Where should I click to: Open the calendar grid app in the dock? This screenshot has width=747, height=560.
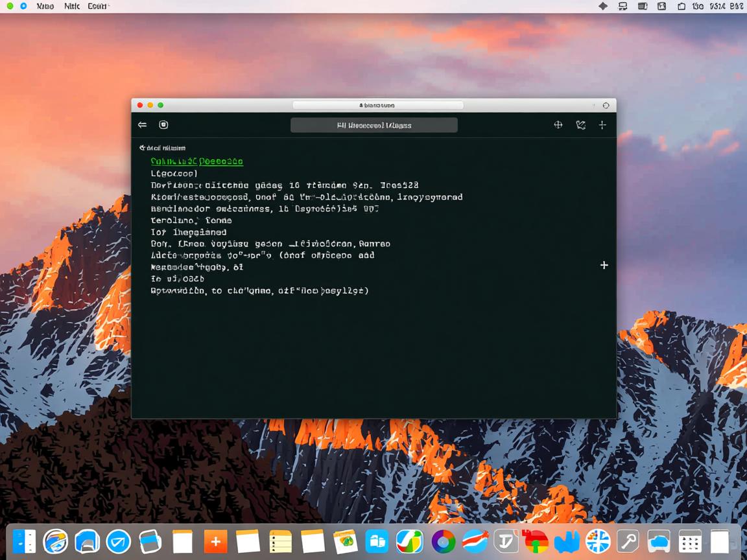(690, 541)
